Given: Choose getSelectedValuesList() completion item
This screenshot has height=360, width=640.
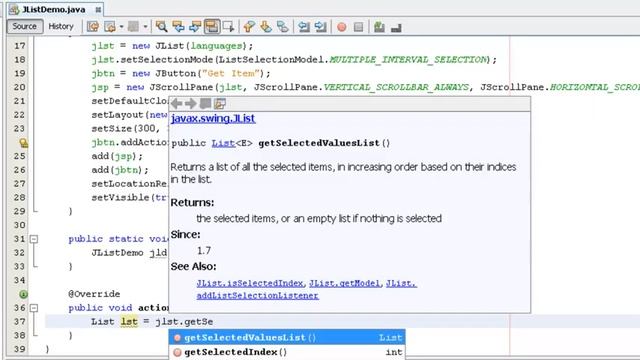Looking at the screenshot, I should (287, 338).
